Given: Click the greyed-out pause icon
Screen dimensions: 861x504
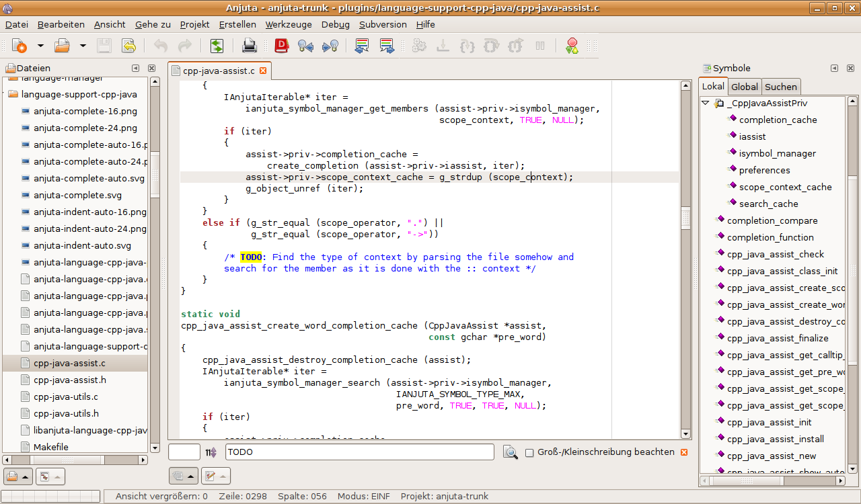Looking at the screenshot, I should (x=539, y=46).
